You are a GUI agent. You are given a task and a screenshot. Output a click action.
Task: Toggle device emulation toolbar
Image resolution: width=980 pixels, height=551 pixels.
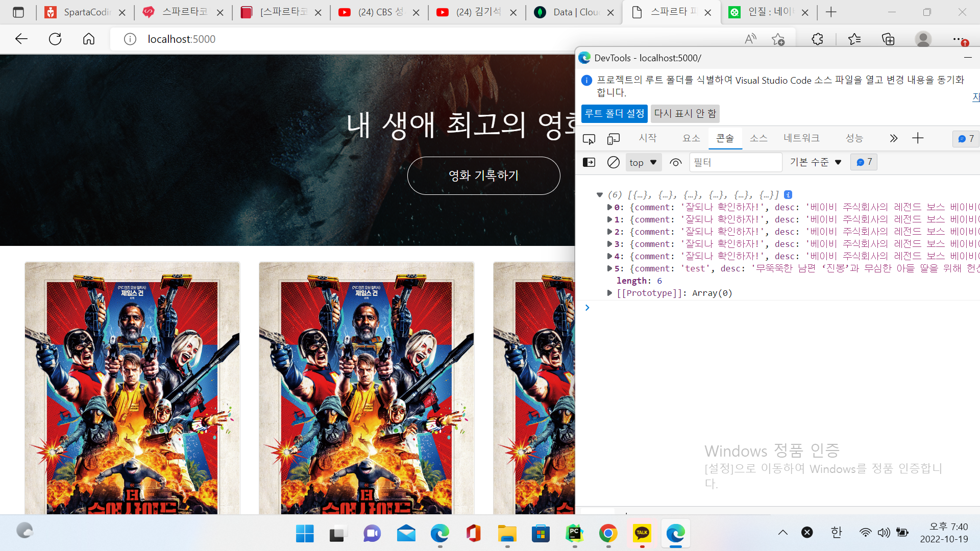(614, 138)
